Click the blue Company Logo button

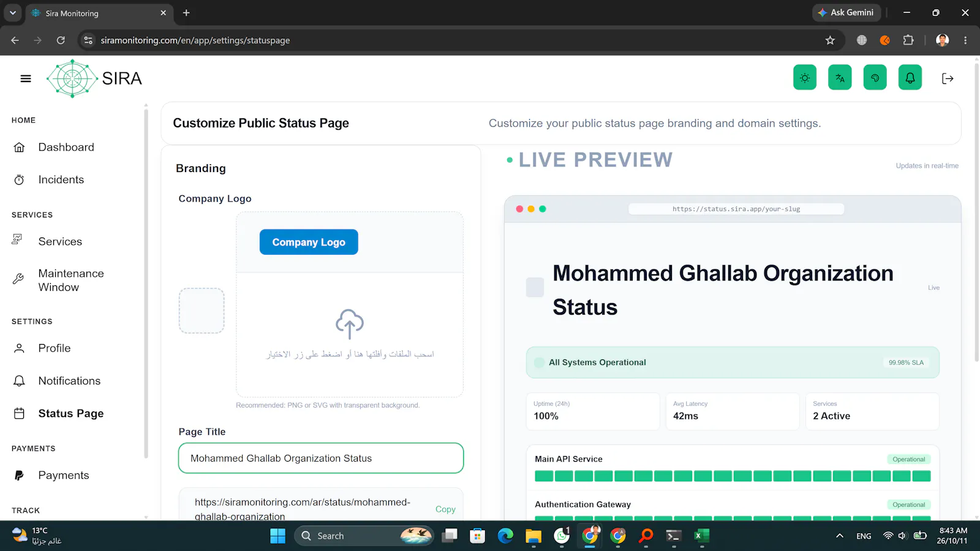click(309, 242)
